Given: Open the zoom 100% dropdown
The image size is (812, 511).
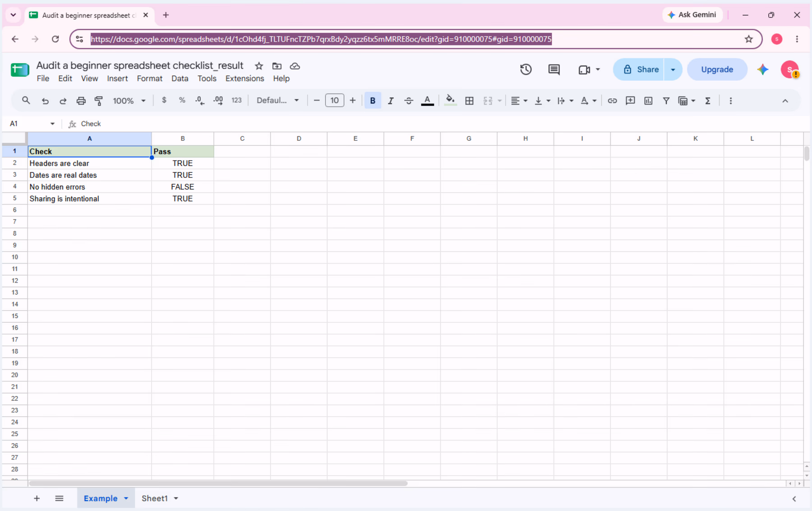Looking at the screenshot, I should click(x=129, y=101).
